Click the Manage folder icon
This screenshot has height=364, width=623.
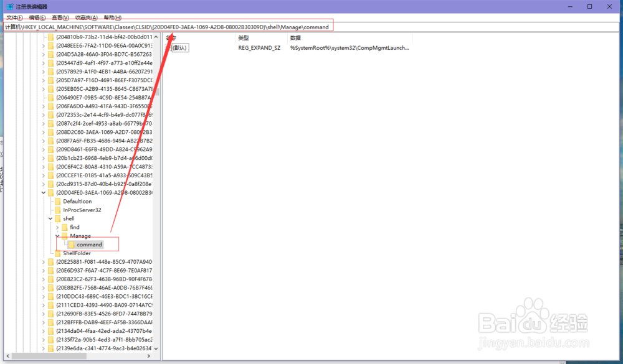(x=64, y=236)
